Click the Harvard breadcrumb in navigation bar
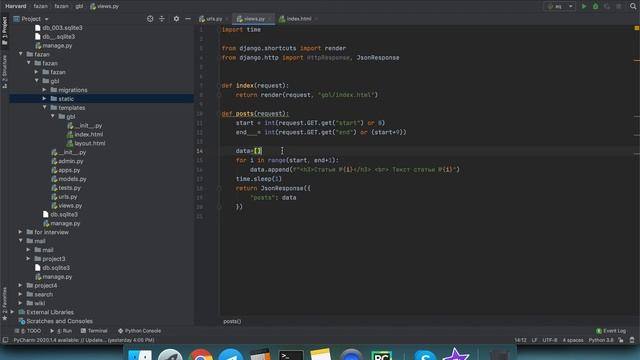 (16, 6)
